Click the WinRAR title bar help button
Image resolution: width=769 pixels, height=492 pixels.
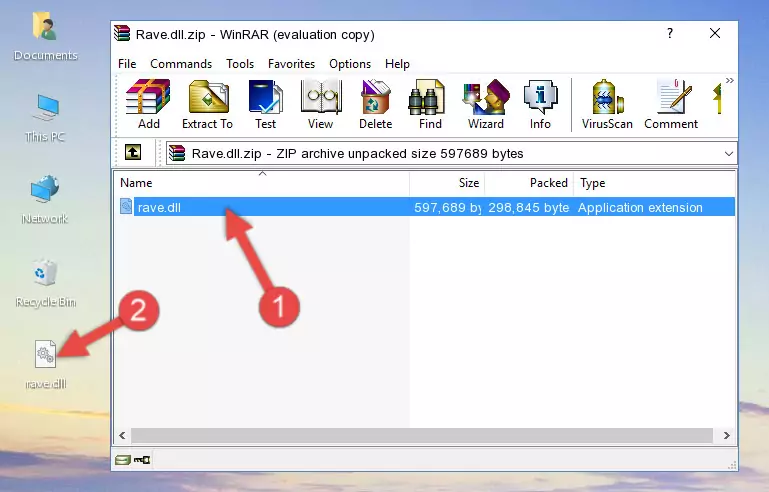[670, 33]
